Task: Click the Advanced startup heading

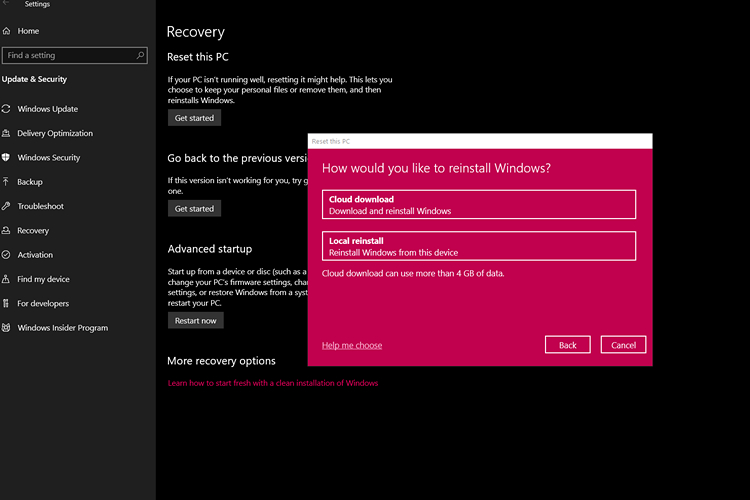Action: click(210, 249)
